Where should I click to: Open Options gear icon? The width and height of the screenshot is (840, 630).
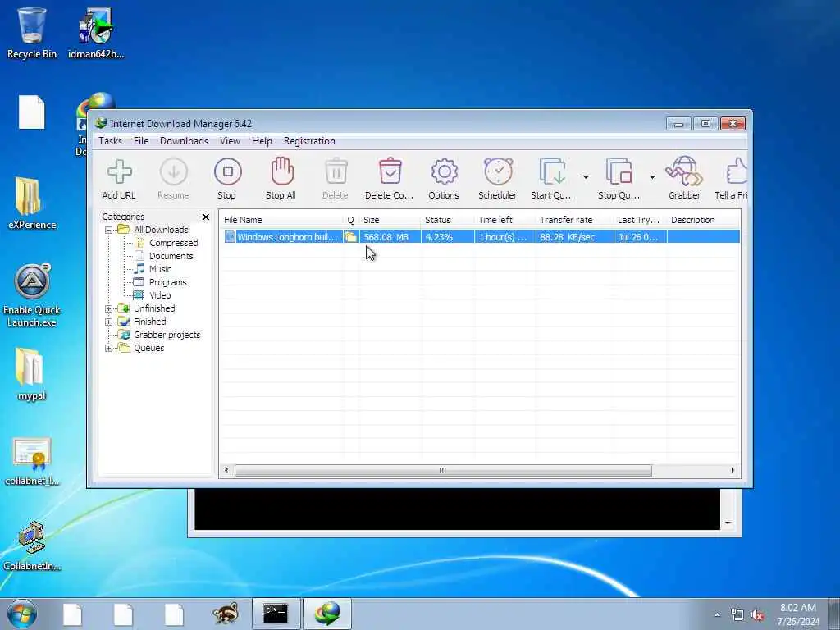point(444,172)
